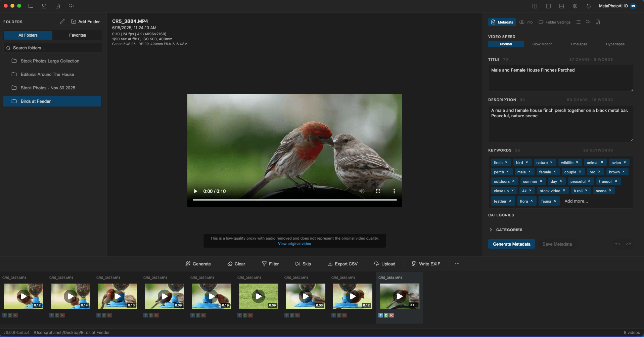
Task: Open the Filter options in toolbar
Action: tap(270, 264)
